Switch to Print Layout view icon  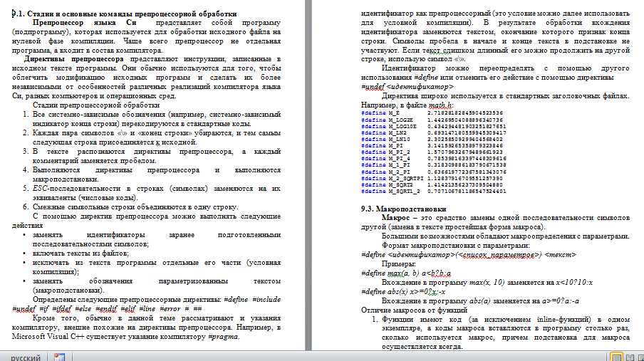tap(616, 357)
